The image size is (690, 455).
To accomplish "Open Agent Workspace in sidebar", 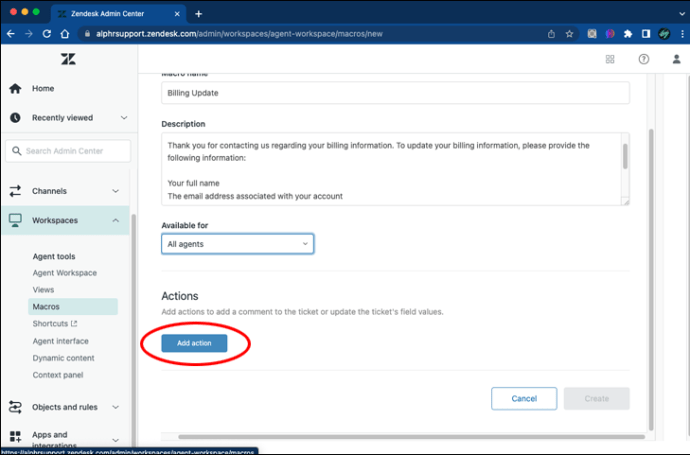I will point(65,273).
